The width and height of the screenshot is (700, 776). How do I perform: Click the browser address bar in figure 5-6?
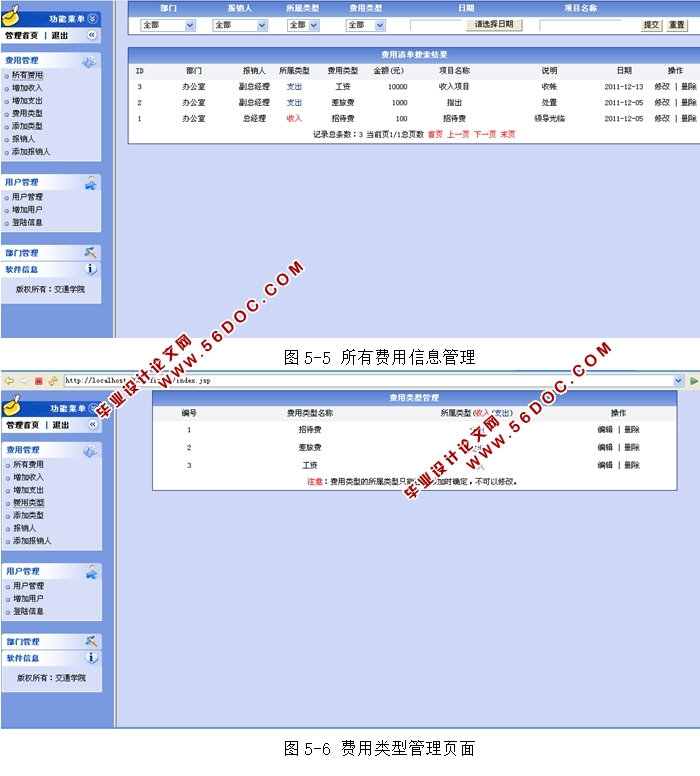pos(374,381)
